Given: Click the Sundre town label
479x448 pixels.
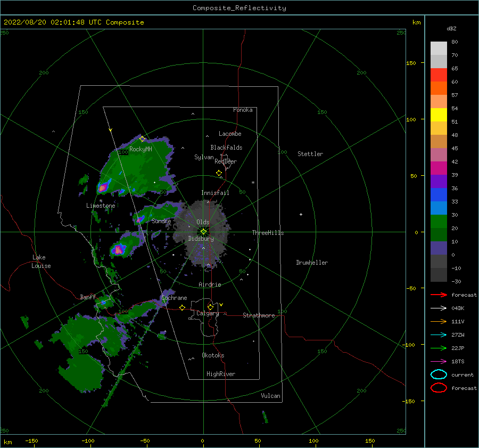Looking at the screenshot, I should coord(161,221).
